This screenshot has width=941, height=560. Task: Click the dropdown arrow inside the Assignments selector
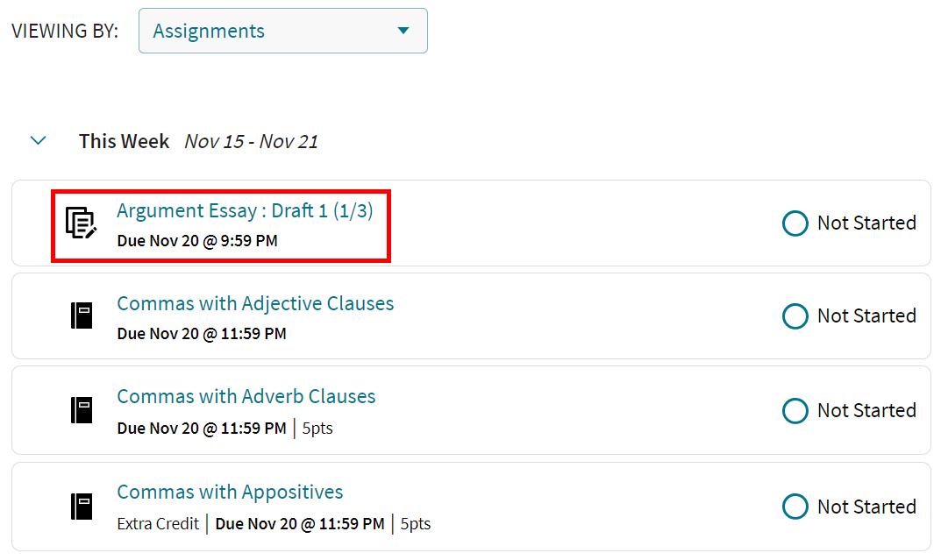[x=403, y=30]
